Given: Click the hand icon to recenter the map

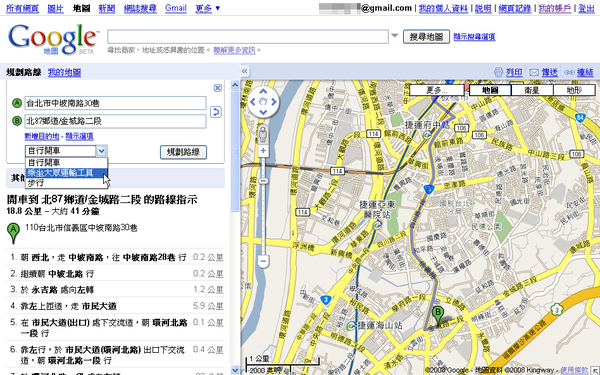Looking at the screenshot, I should pos(263,101).
